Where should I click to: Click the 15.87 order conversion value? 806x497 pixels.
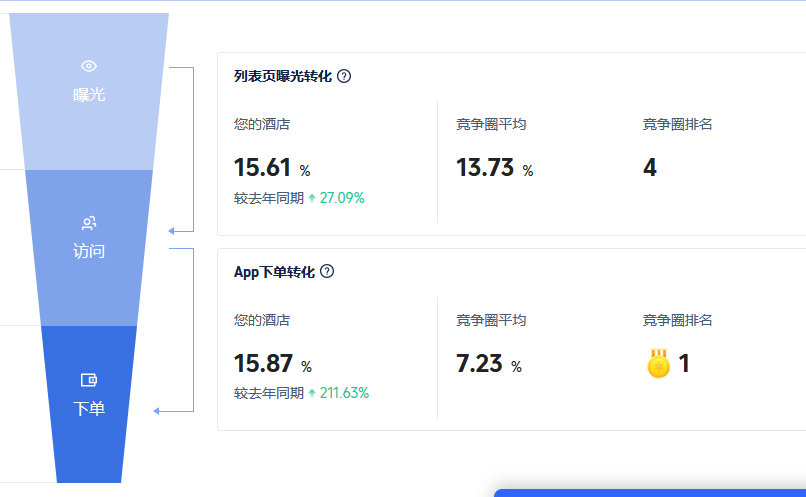click(x=263, y=363)
